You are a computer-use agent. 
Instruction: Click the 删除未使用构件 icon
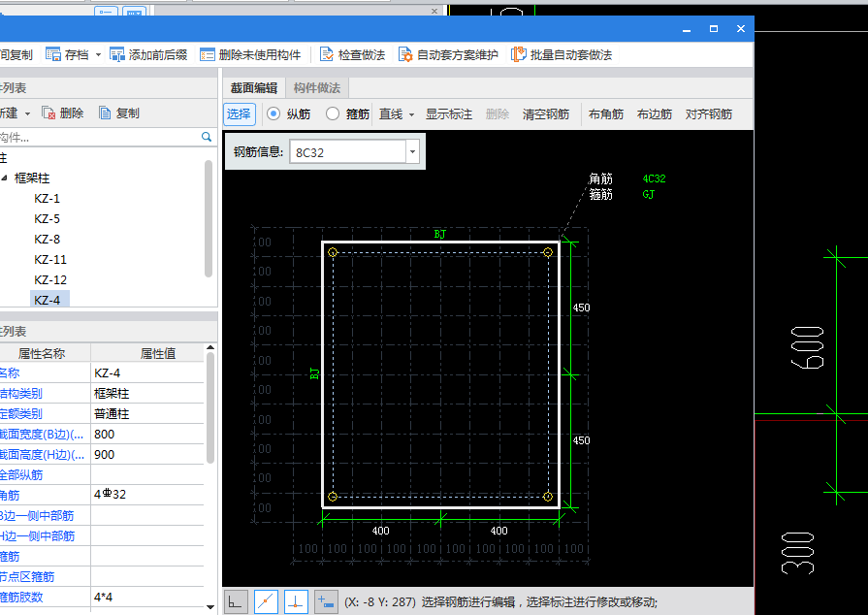(207, 54)
